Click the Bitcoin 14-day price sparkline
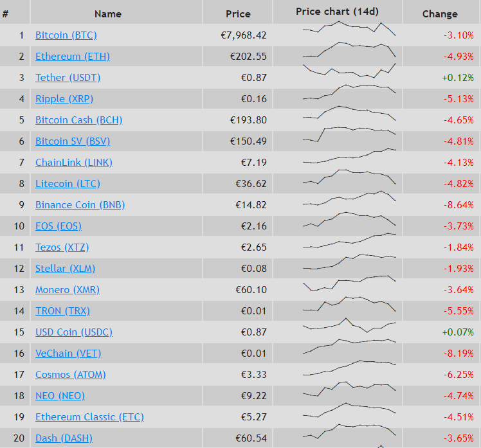This screenshot has width=481, height=448. (x=349, y=28)
